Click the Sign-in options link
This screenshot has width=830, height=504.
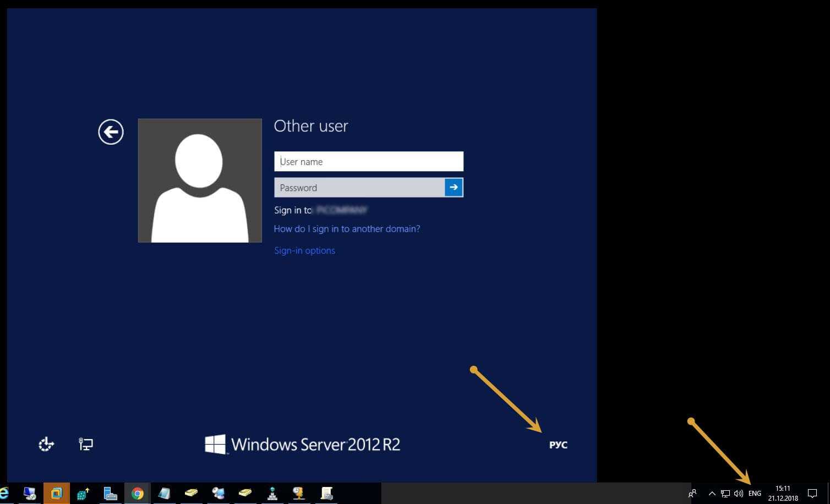point(304,250)
